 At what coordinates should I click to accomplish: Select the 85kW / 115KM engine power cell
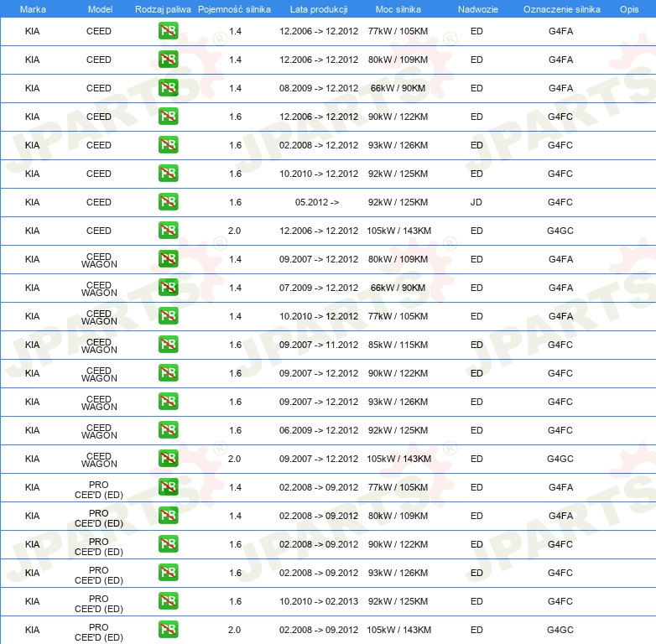398,345
